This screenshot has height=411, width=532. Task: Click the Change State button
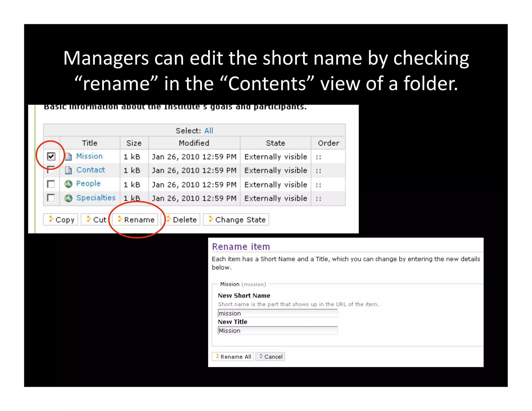[236, 220]
